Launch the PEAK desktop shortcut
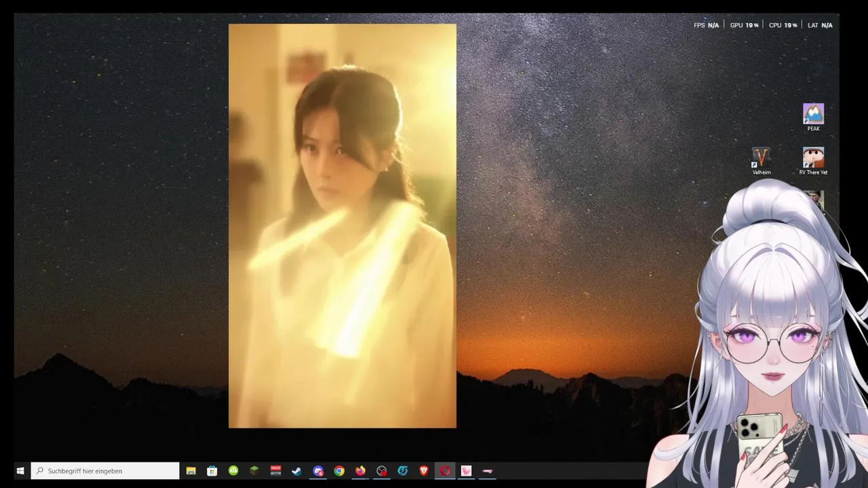Image resolution: width=868 pixels, height=488 pixels. (813, 117)
